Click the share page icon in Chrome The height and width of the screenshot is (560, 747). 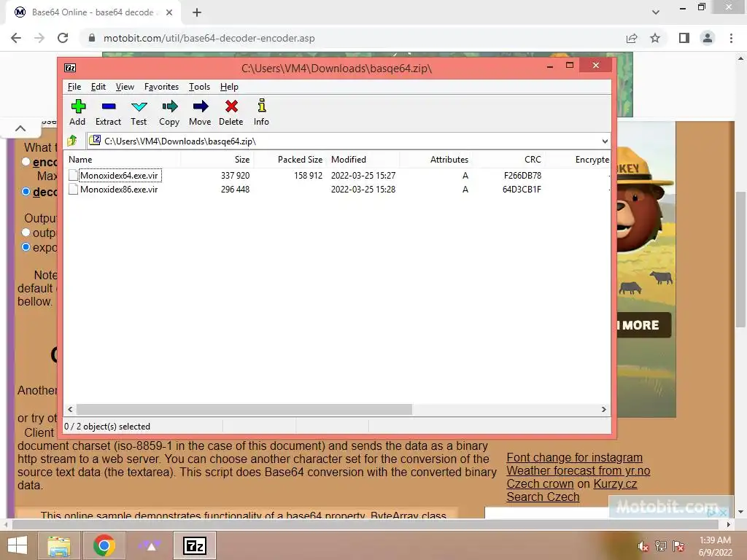coord(632,38)
